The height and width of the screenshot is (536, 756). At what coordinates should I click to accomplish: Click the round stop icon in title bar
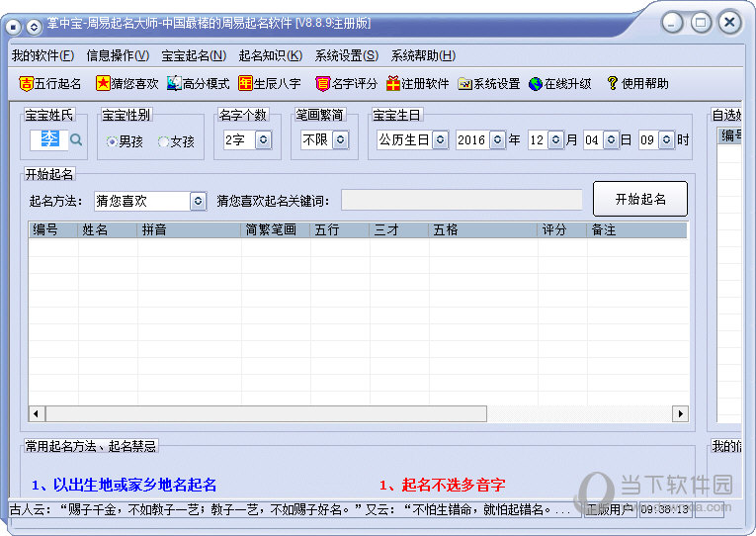[x=14, y=26]
